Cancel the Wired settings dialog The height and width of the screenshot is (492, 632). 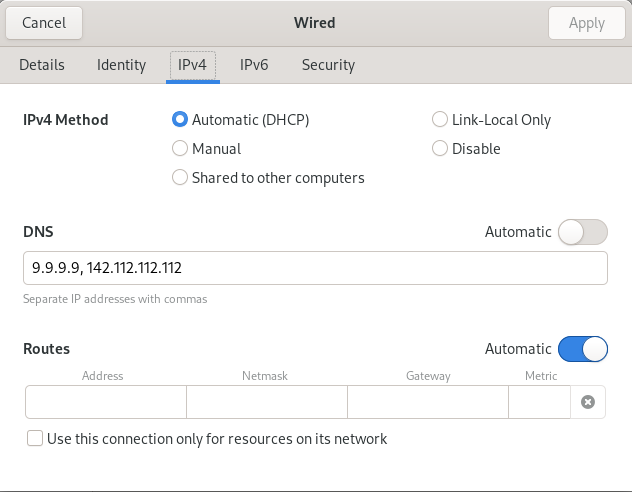point(44,23)
